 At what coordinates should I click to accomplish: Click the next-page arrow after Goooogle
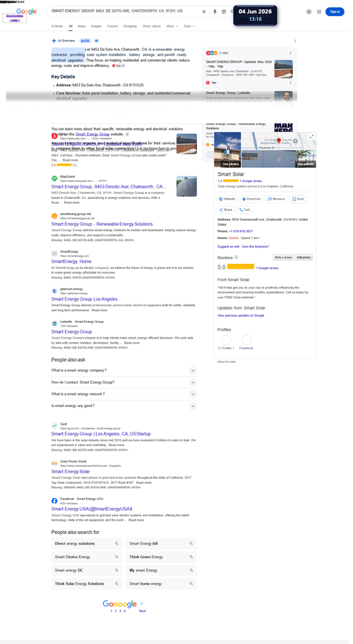point(142,604)
